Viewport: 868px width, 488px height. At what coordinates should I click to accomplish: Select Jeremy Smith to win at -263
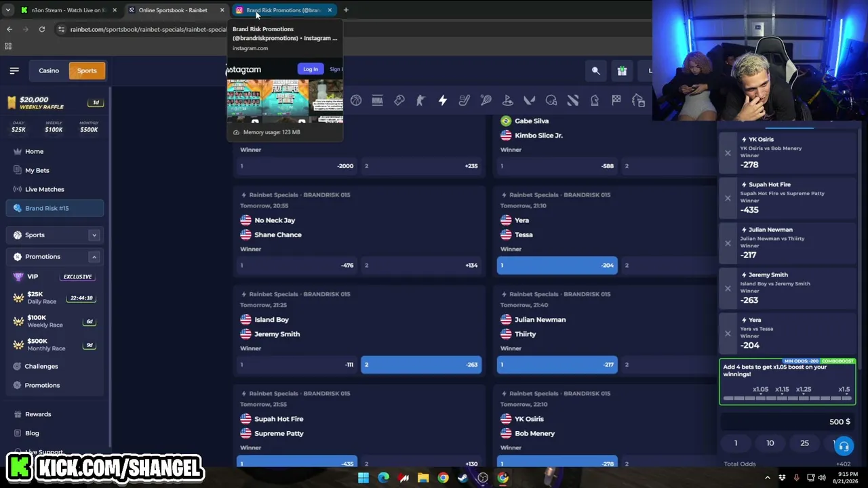tap(421, 365)
